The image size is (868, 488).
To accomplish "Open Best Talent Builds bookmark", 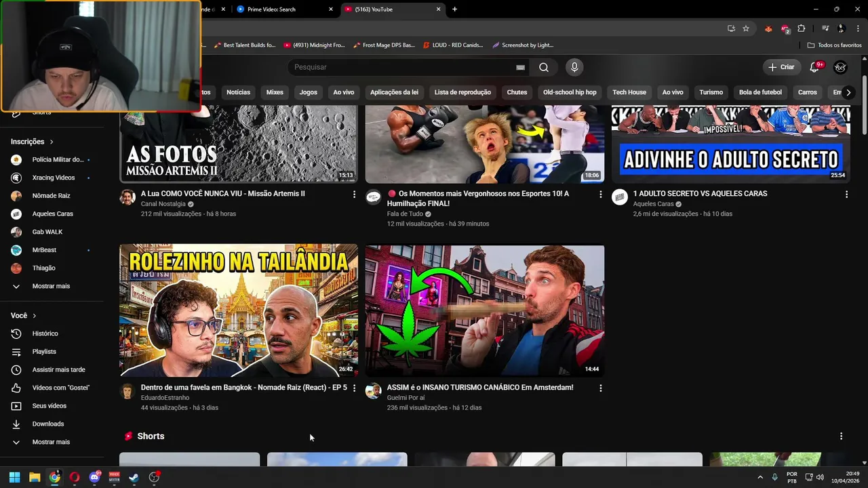I will 245,45.
